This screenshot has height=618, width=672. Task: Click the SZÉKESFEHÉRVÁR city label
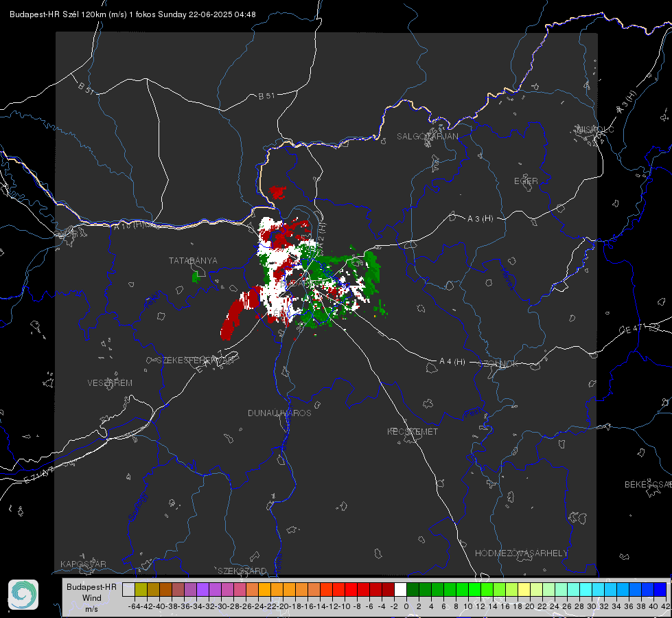[x=197, y=360]
